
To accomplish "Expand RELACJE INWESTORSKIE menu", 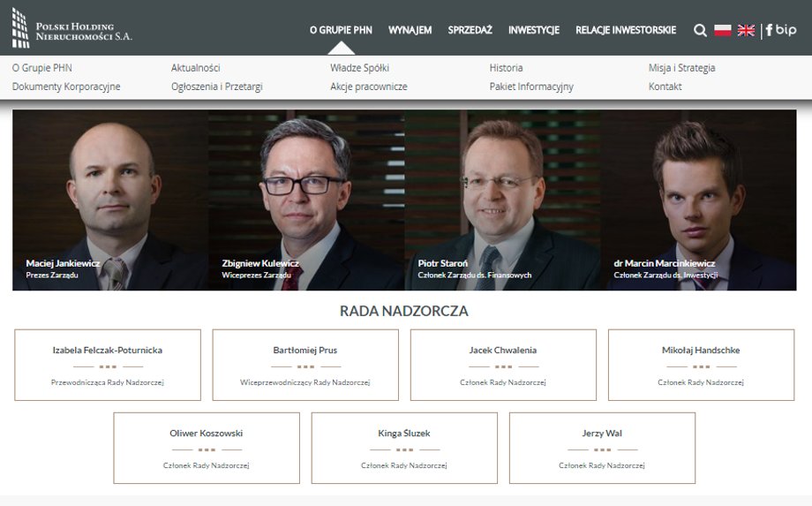I will click(x=626, y=30).
